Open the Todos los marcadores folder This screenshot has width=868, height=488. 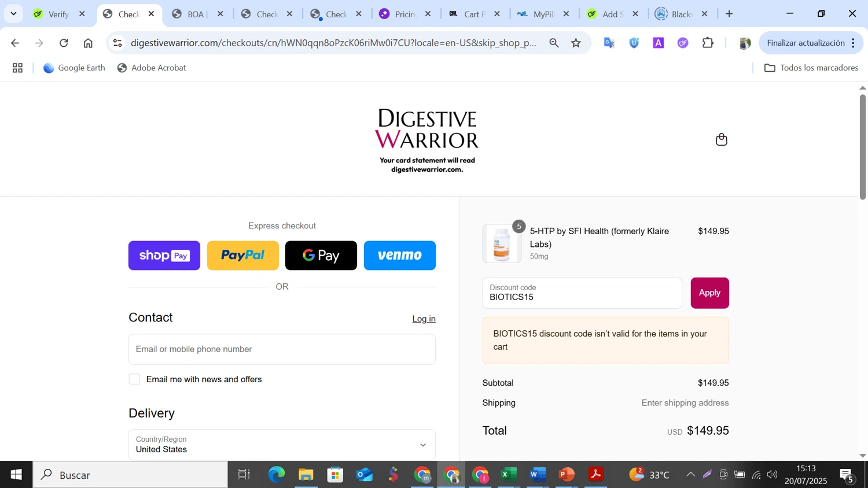click(811, 68)
